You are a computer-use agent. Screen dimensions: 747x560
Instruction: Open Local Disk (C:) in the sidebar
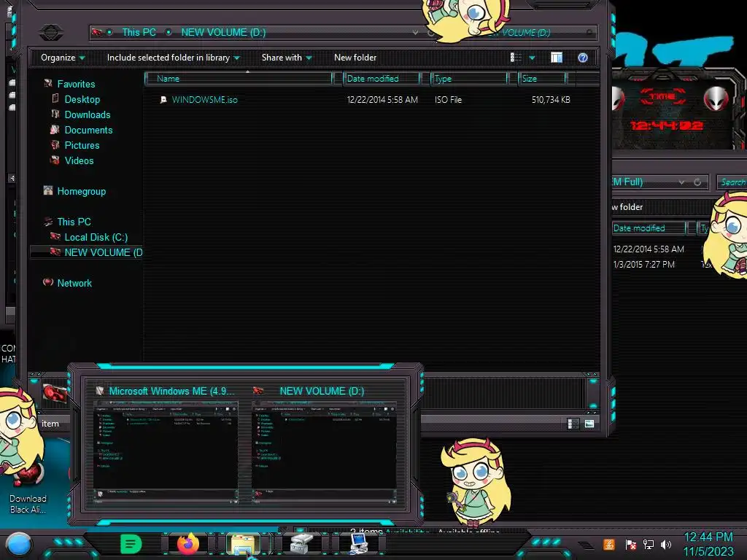point(96,237)
